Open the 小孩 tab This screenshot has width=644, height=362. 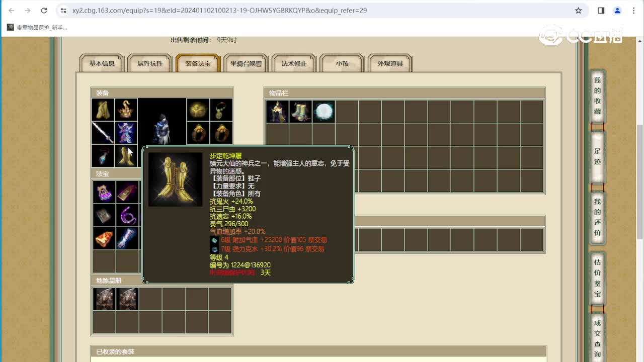pos(342,63)
